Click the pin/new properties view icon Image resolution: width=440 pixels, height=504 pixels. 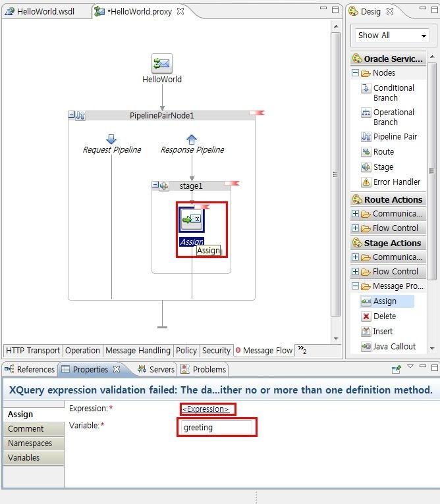(397, 369)
